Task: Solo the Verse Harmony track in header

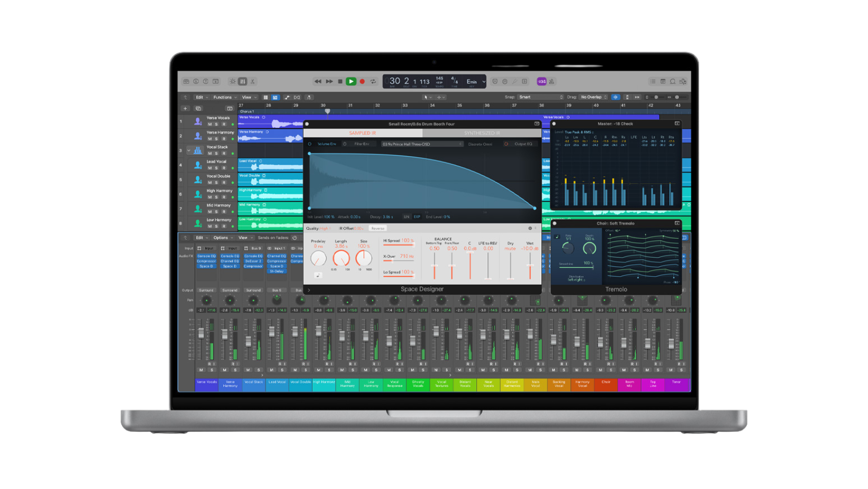Action: coord(216,139)
